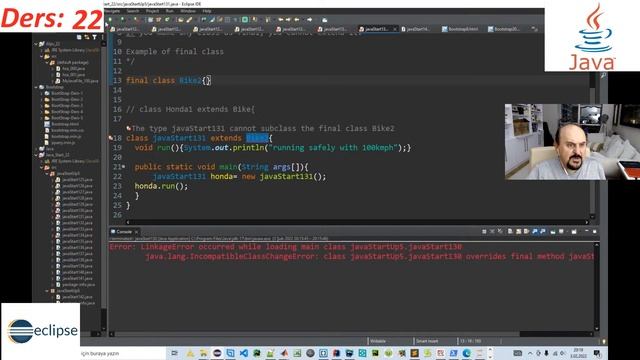Screen dimensions: 640x360
Task: Click the editor horizontal scrollbar
Action: [x=357, y=222]
